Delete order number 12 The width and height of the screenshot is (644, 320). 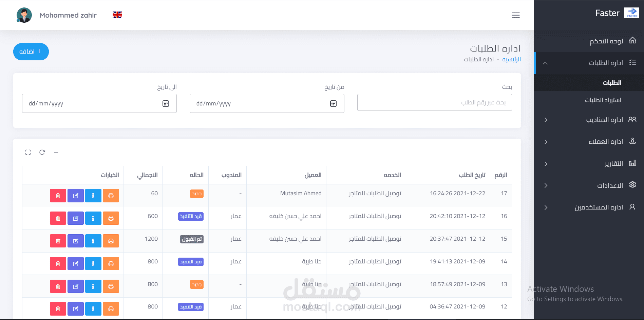[58, 309]
